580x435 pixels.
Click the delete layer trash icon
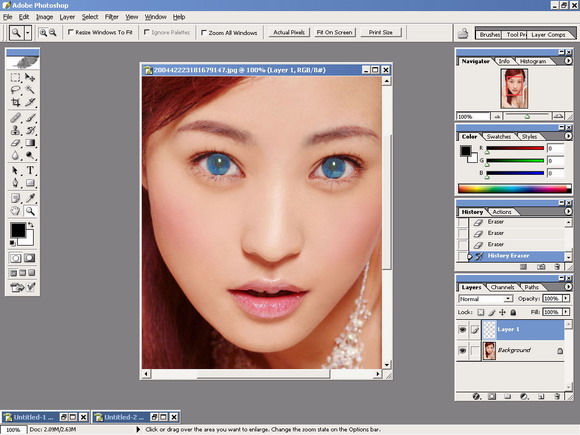click(557, 397)
